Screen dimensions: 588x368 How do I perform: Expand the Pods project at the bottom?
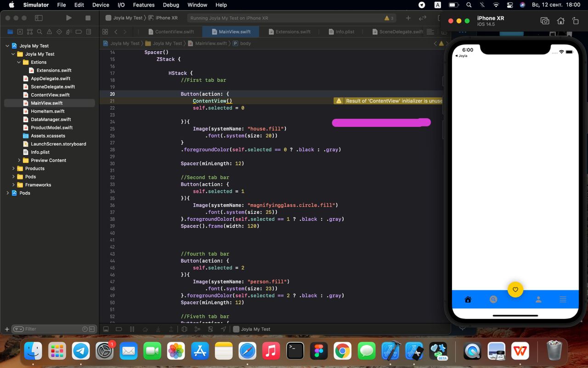pyautogui.click(x=7, y=193)
